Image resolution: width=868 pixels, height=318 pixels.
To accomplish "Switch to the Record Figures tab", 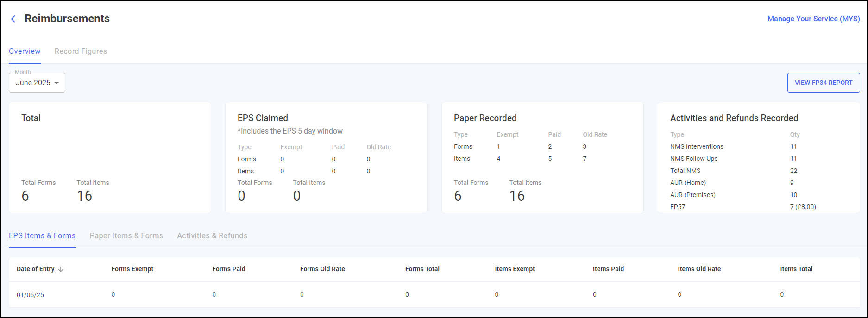I will tap(81, 51).
